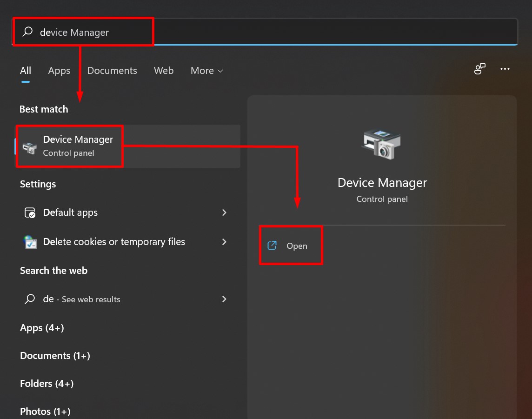The width and height of the screenshot is (532, 419).
Task: Click the Default apps settings icon
Action: pyautogui.click(x=30, y=213)
